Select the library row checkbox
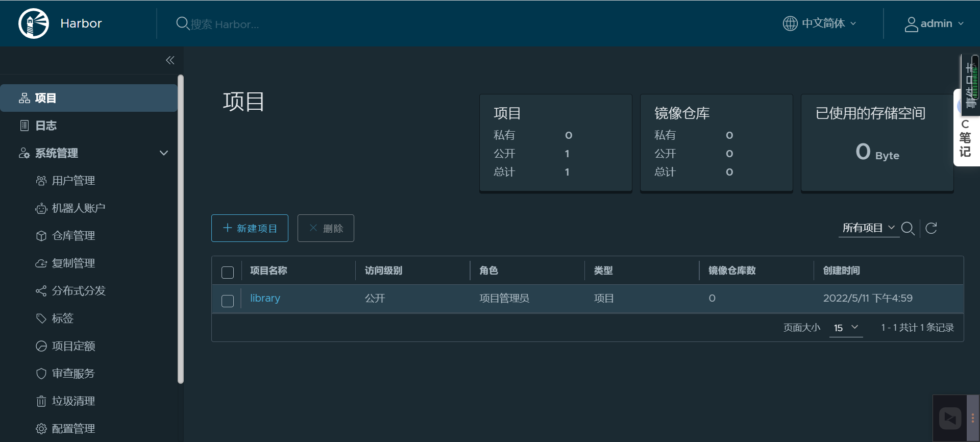This screenshot has height=442, width=980. pyautogui.click(x=228, y=301)
